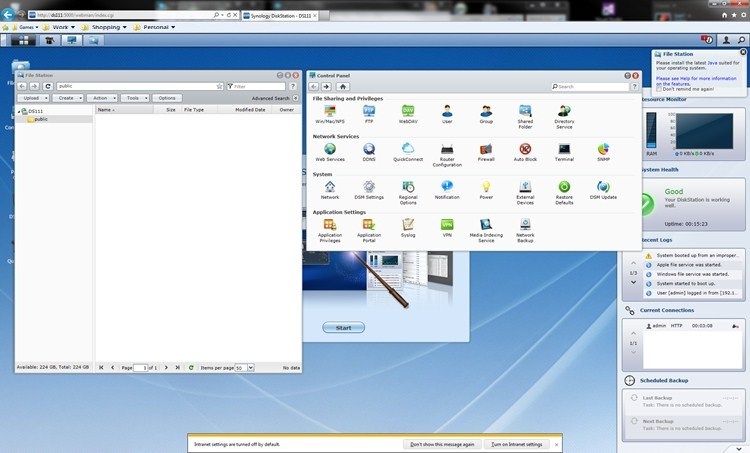Open Power settings
The width and height of the screenshot is (750, 453).
[486, 189]
